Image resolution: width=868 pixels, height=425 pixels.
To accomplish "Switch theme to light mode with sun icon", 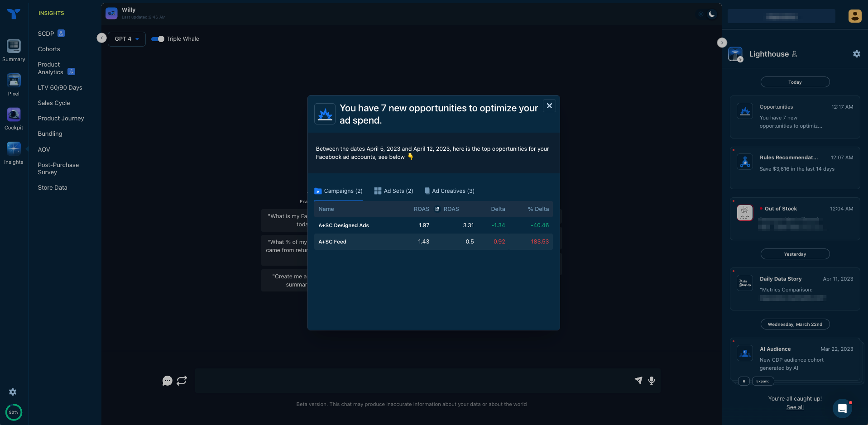I will click(700, 14).
